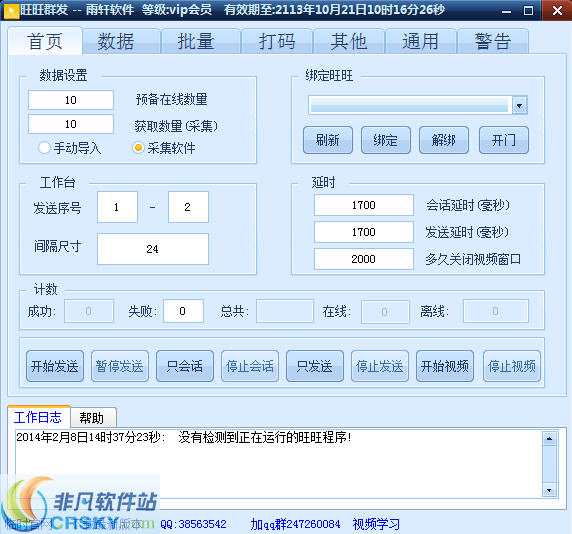Switch to the 工作日志 tab
572x534 pixels.
point(38,417)
